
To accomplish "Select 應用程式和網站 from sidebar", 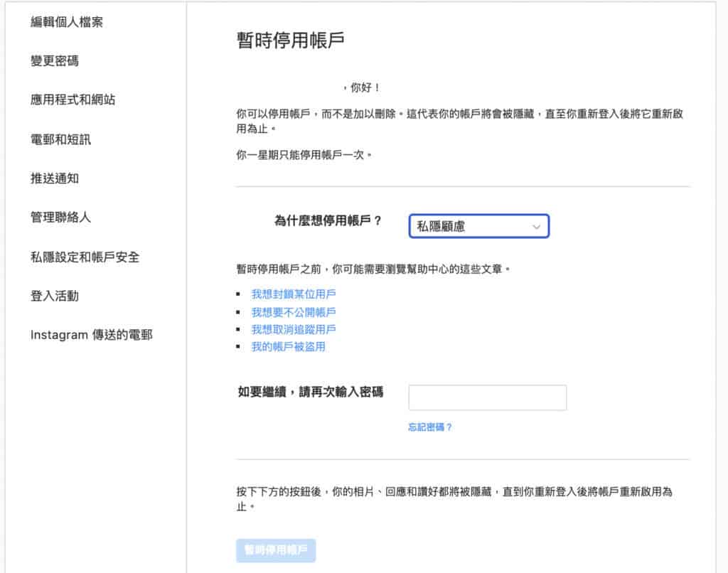I will click(73, 100).
